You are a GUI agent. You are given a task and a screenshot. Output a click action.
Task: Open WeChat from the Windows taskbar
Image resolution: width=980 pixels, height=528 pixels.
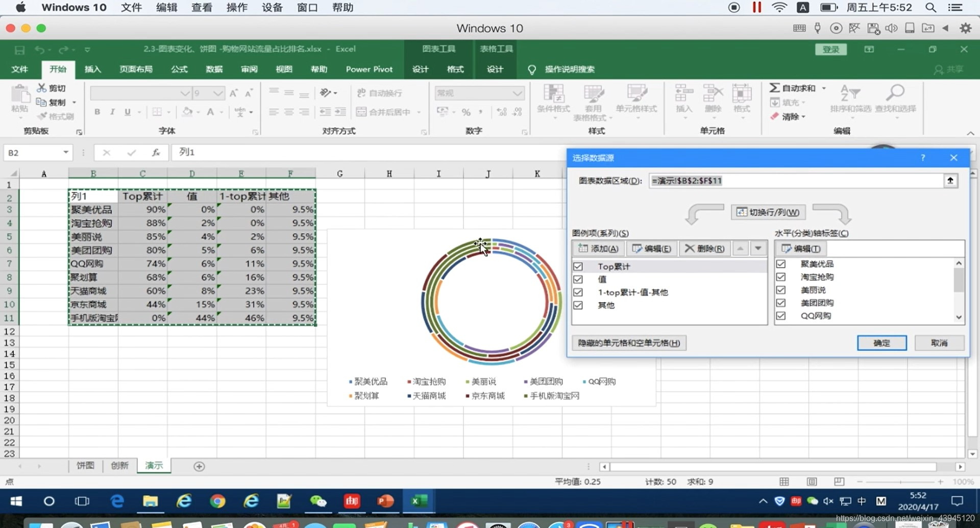coord(318,501)
